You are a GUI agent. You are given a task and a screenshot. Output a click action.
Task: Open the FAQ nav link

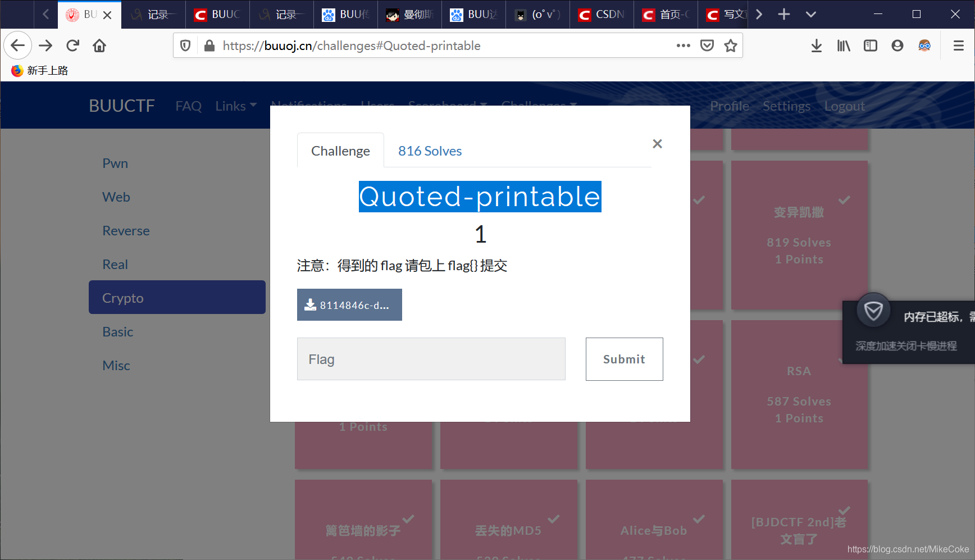click(x=188, y=106)
